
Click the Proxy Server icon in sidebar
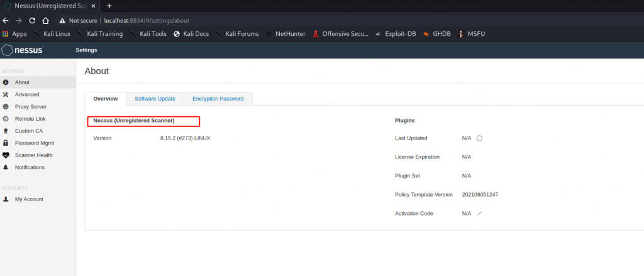coord(6,106)
